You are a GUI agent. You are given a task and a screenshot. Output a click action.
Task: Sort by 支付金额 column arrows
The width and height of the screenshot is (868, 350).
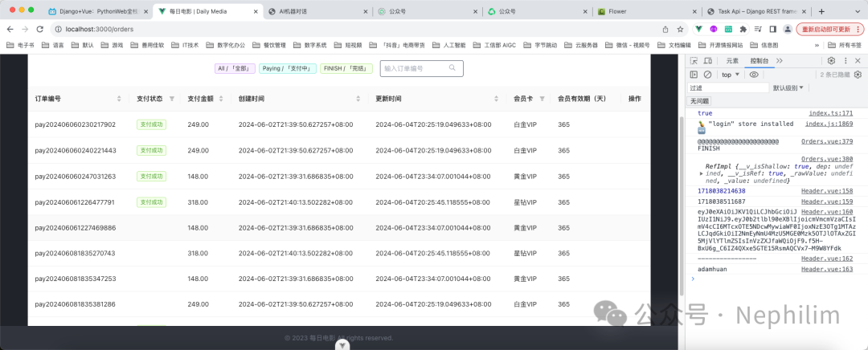(x=221, y=99)
